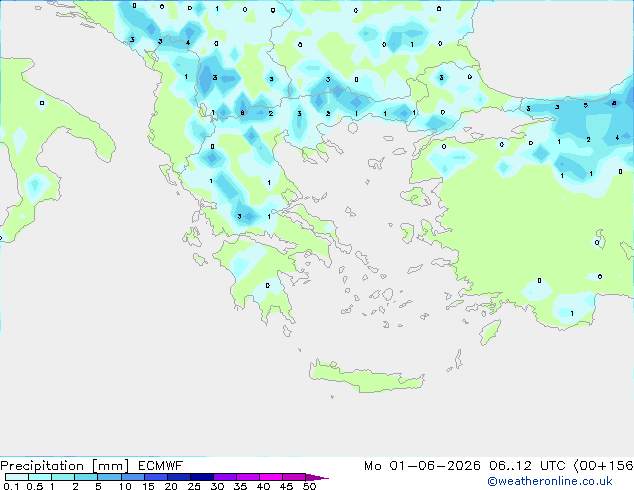Click the 2–5 mm legend color swatch
The image size is (634, 490).
86,477
